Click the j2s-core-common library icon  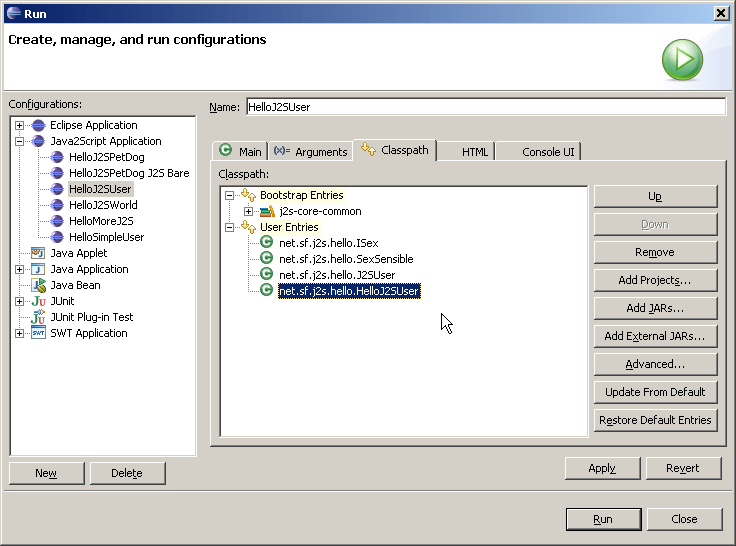point(267,211)
